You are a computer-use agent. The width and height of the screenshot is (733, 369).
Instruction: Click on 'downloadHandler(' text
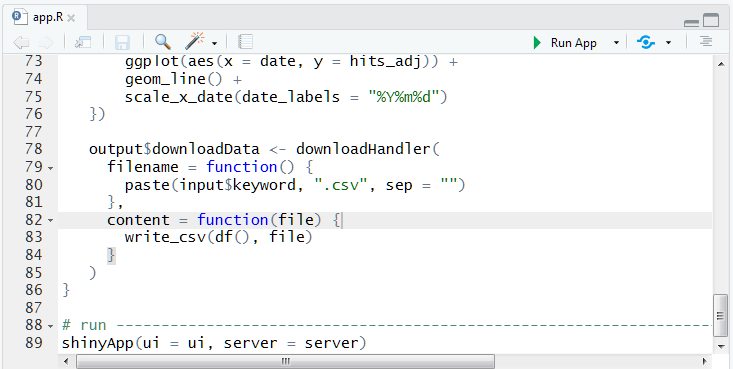click(368, 149)
